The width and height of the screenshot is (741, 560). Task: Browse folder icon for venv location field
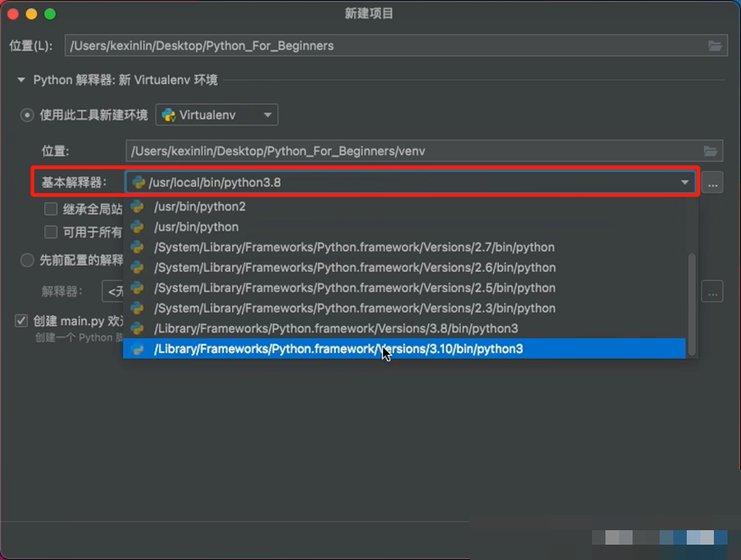pos(710,151)
